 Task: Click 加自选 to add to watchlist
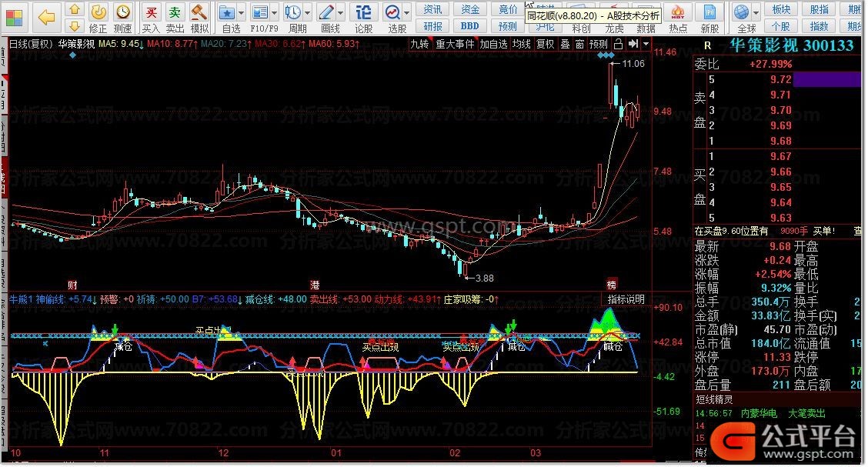494,44
